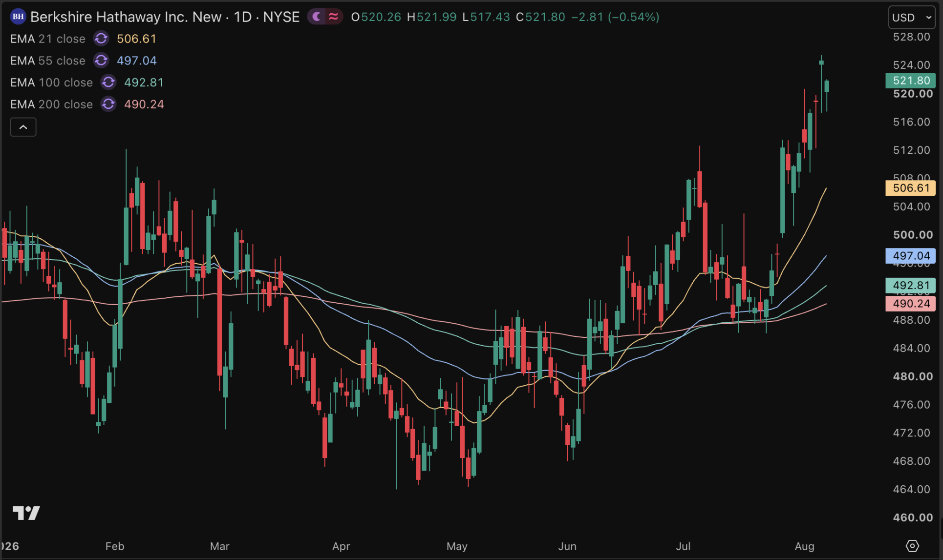Screen dimensions: 943x560
Task: Select the EMA 21 close legend label
Action: tap(48, 39)
